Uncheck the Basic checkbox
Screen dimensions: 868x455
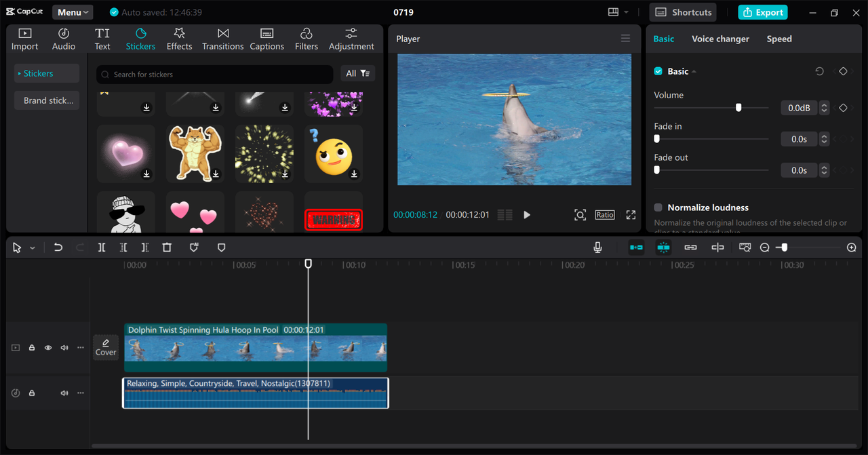pyautogui.click(x=658, y=71)
